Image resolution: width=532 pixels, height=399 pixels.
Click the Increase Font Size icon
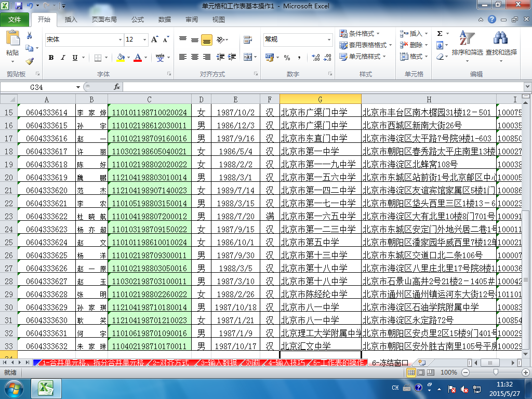click(154, 39)
